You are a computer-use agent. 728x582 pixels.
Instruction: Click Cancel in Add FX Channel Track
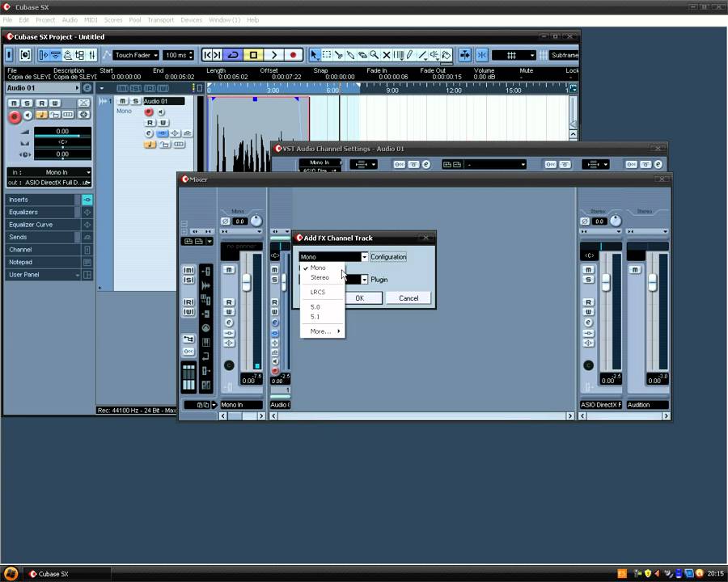coord(408,298)
